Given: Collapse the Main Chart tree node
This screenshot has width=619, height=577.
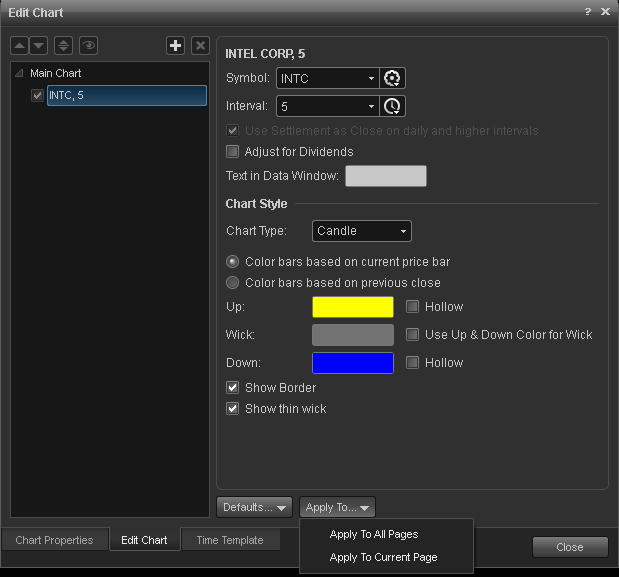Looking at the screenshot, I should pos(19,73).
